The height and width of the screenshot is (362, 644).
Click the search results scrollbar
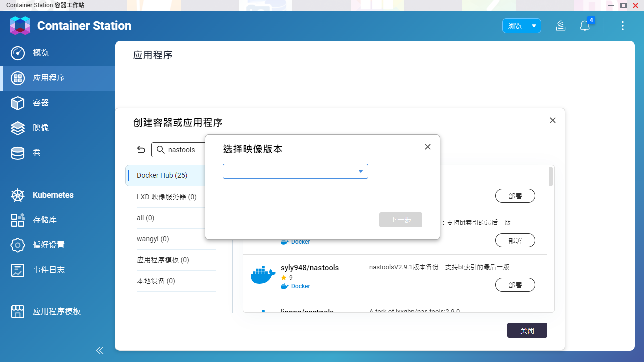click(x=551, y=176)
